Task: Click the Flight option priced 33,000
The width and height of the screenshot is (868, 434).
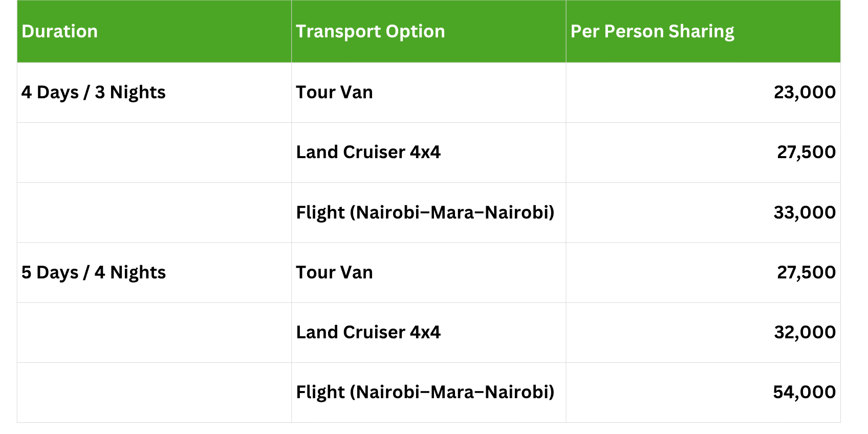Action: [425, 212]
